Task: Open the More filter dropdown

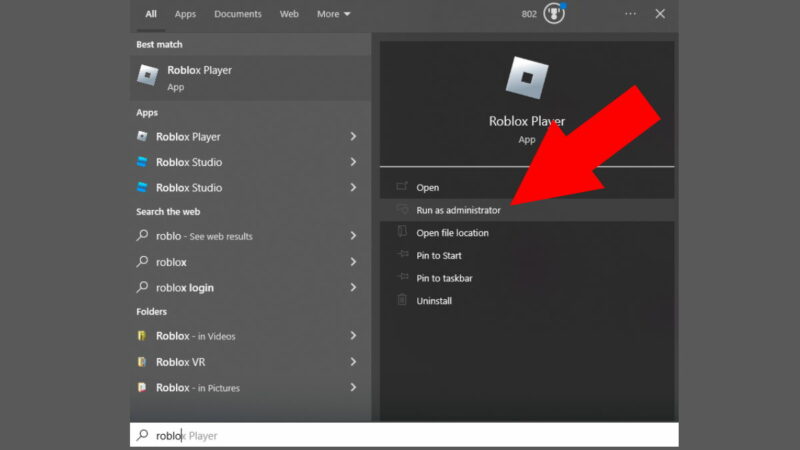Action: coord(333,14)
